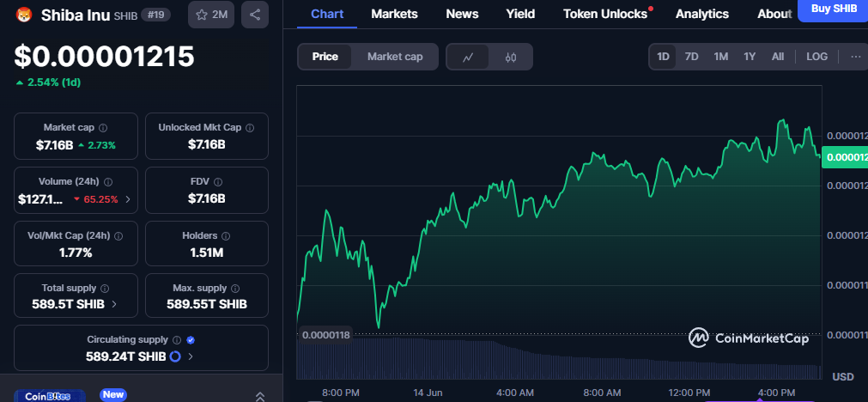Open Circulating supply info icon
The width and height of the screenshot is (868, 402).
point(177,340)
